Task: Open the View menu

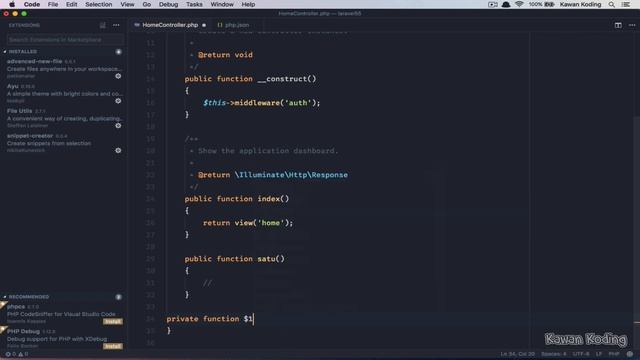Action: (127, 4)
